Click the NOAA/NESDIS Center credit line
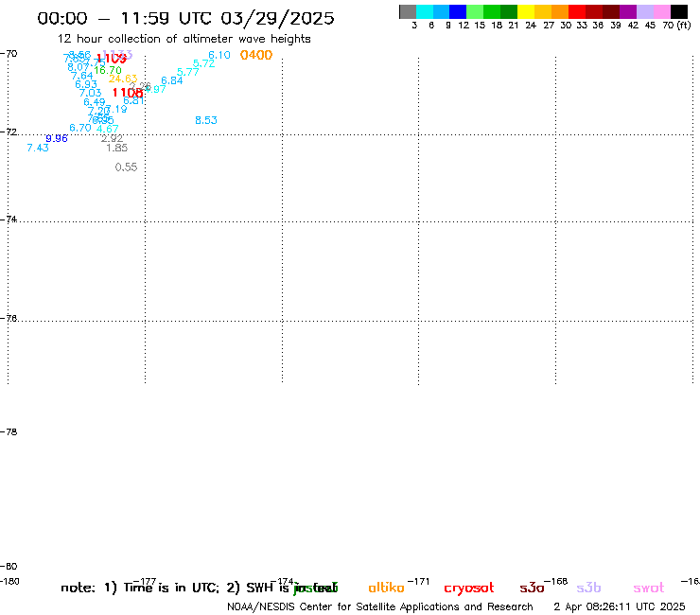This screenshot has height=615, width=700. (x=380, y=606)
